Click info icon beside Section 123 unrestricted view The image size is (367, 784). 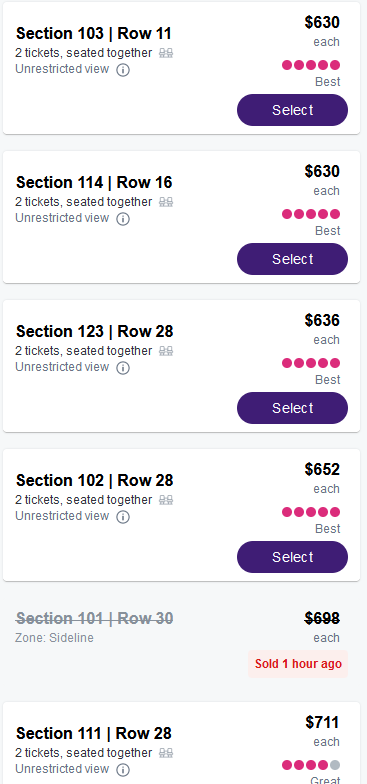[123, 368]
